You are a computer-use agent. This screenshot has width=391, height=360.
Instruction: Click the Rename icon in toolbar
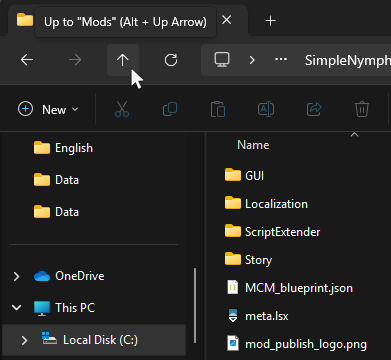[x=266, y=109]
